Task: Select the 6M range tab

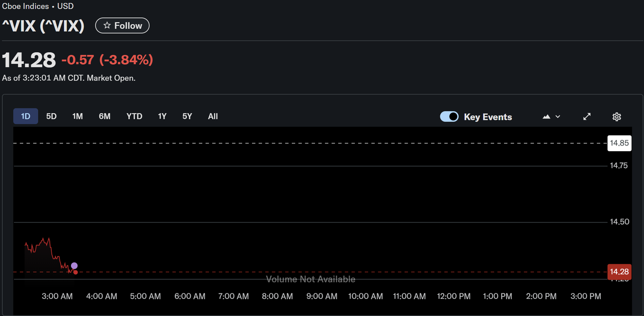Action: [104, 116]
